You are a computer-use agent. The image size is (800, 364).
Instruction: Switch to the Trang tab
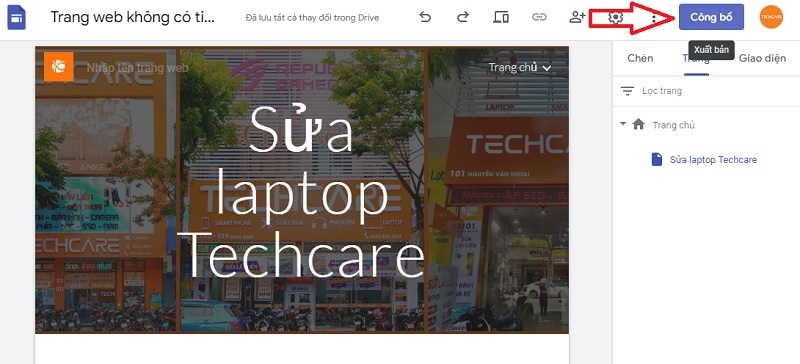[696, 58]
